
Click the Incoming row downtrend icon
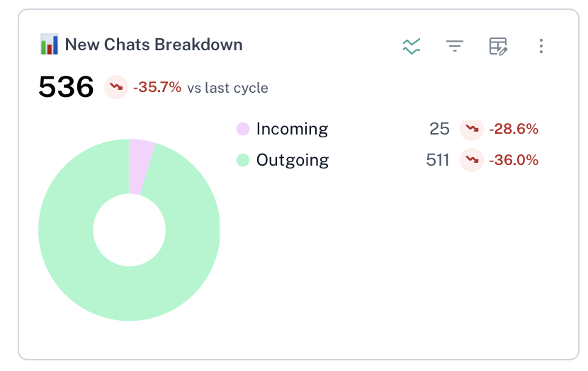pos(471,129)
